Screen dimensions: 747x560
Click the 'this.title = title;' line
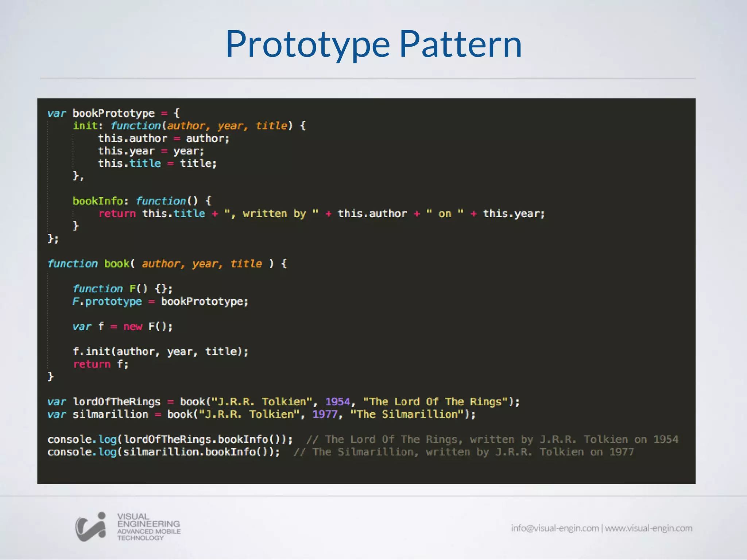click(157, 163)
